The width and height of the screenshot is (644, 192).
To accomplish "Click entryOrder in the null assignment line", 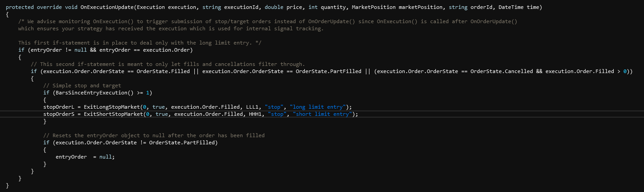I will click(71, 157).
